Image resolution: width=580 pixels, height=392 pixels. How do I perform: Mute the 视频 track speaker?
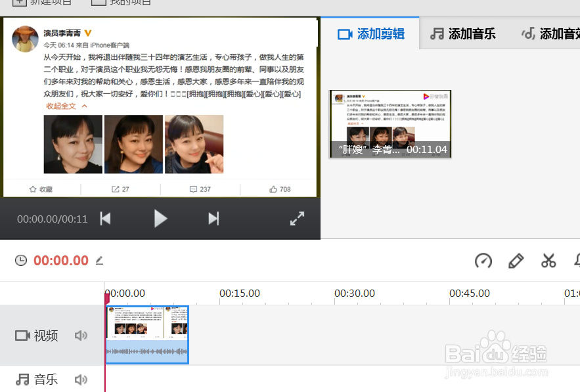[81, 336]
